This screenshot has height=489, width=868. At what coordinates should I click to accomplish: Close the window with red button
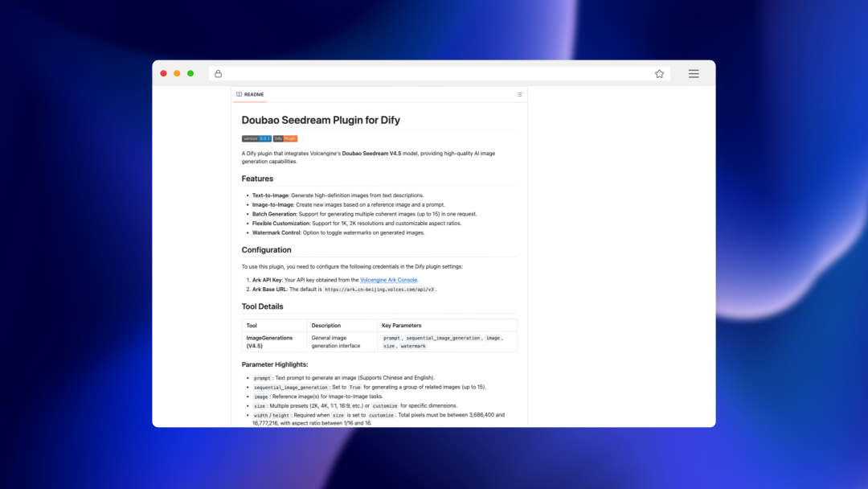click(163, 73)
